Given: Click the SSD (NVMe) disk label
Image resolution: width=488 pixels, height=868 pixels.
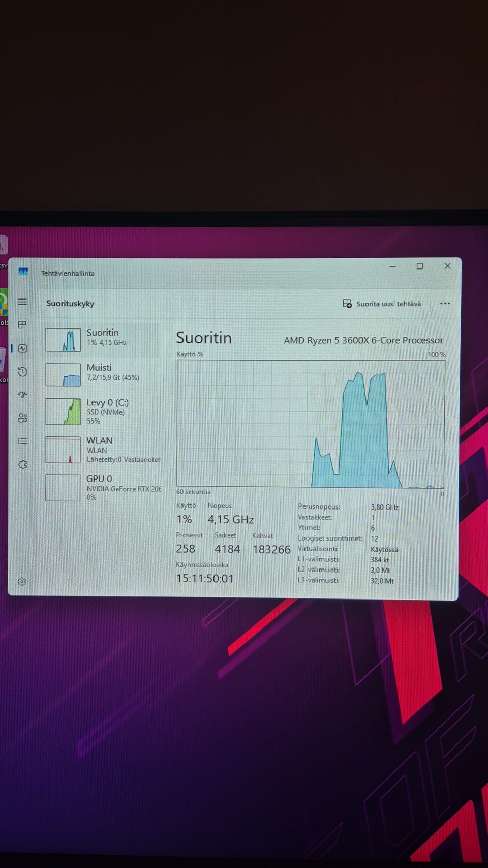Looking at the screenshot, I should tap(105, 412).
